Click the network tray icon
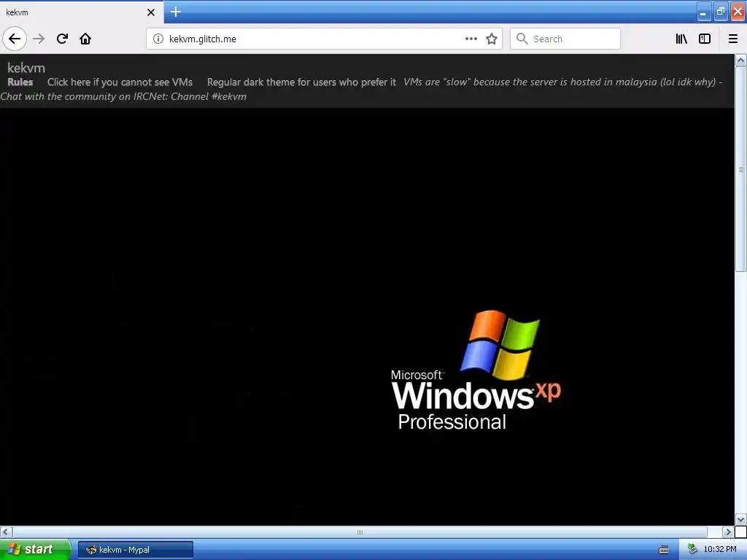 pyautogui.click(x=693, y=550)
